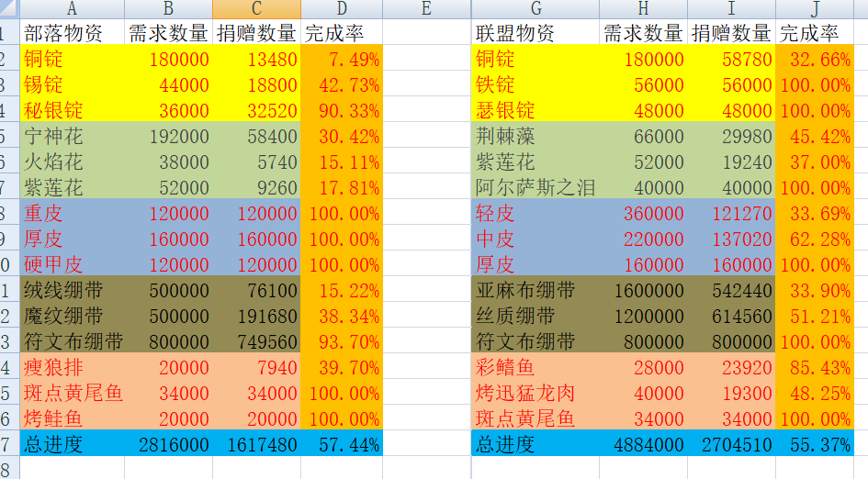The width and height of the screenshot is (868, 479).
Task: Select the 烤迅猛龙肉 cell
Action: (x=525, y=393)
